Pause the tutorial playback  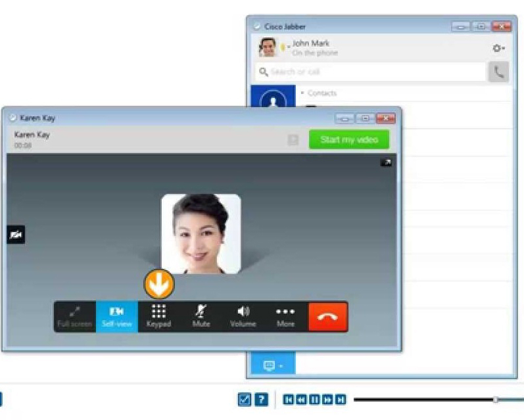[314, 399]
